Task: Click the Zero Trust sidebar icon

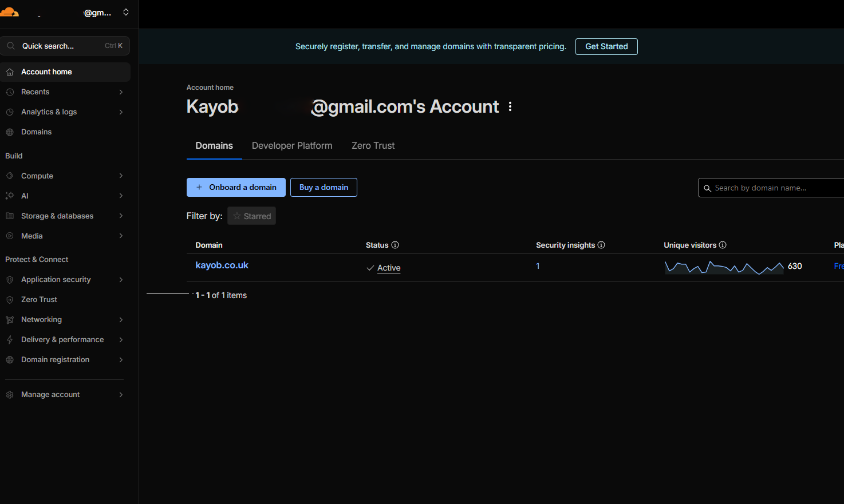Action: (x=10, y=300)
